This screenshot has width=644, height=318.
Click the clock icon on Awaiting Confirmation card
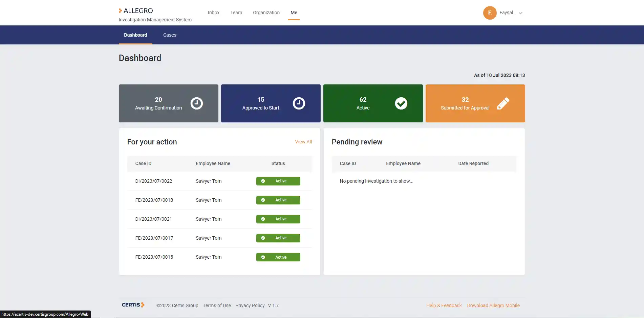[197, 103]
